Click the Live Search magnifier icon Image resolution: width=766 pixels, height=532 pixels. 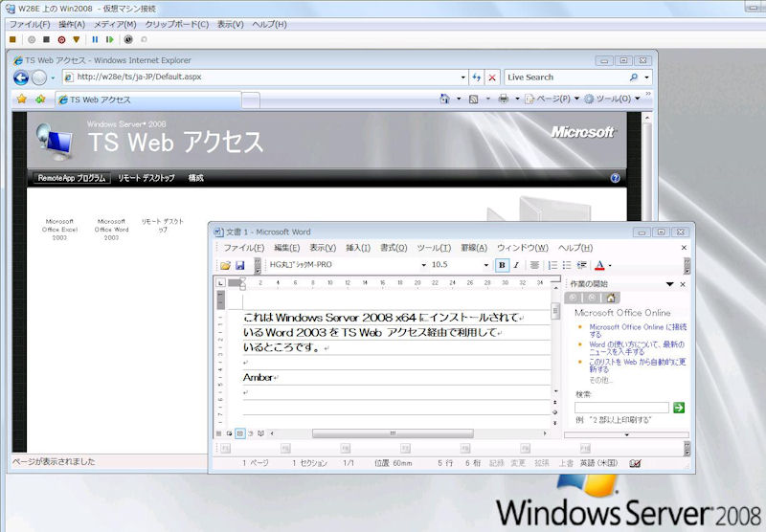tap(634, 78)
